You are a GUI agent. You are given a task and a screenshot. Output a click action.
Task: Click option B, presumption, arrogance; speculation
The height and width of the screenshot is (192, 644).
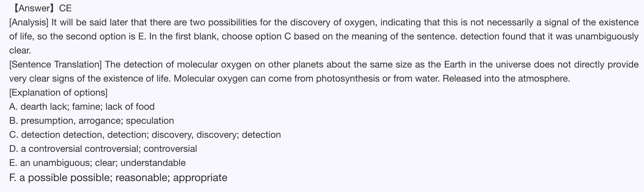[91, 121]
